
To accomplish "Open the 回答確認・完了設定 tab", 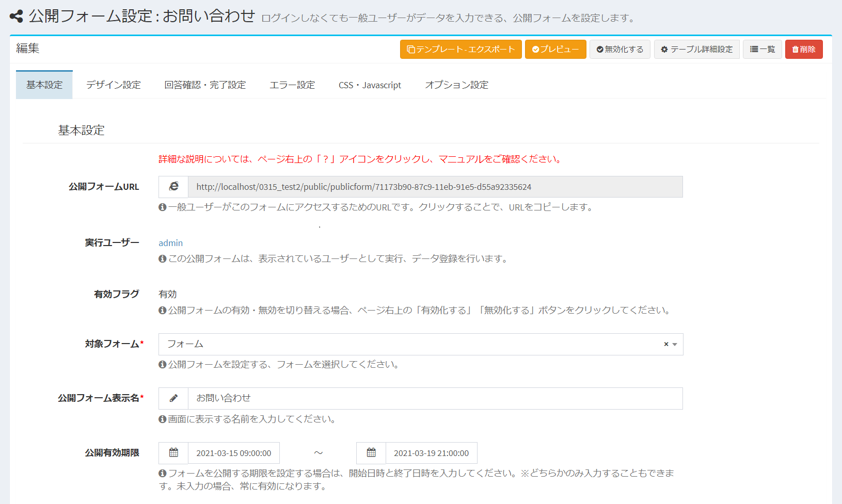I will point(205,85).
